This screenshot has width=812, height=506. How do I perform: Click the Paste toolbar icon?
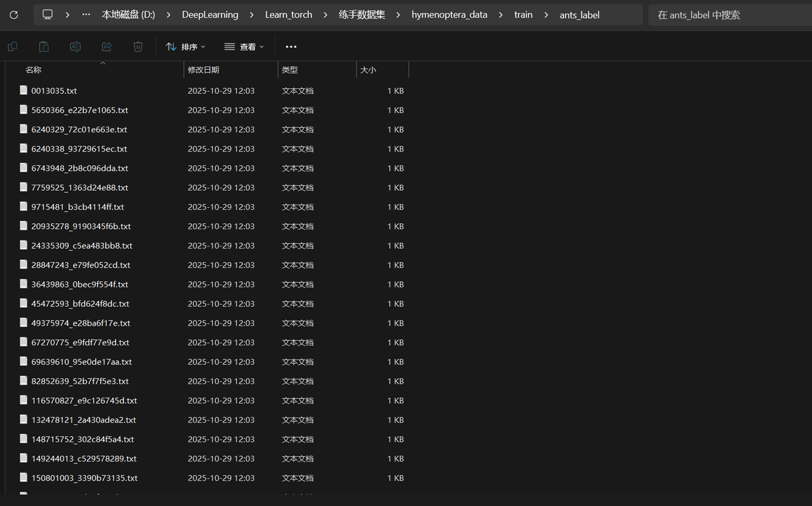(x=44, y=47)
